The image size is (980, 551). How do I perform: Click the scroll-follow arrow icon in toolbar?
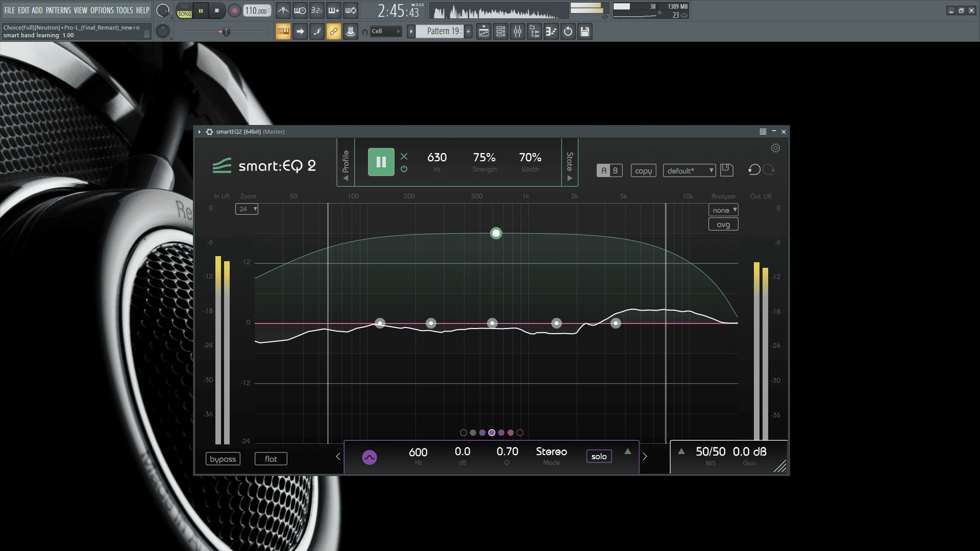click(x=300, y=32)
